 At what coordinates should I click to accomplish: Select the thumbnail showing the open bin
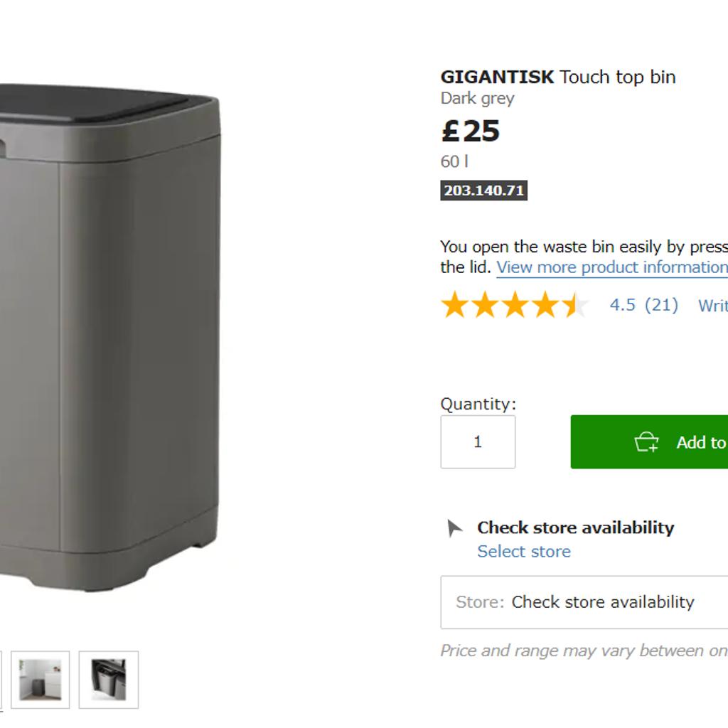tap(109, 679)
